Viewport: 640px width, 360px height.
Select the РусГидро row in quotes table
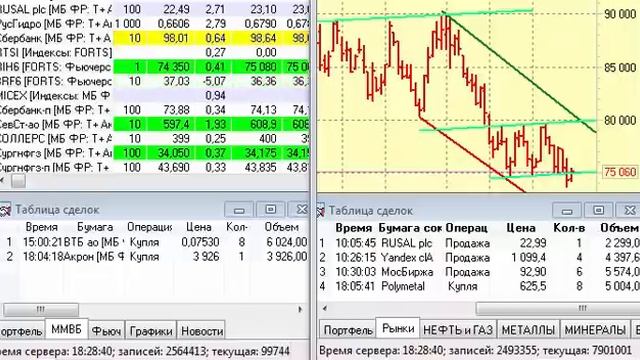pos(155,24)
